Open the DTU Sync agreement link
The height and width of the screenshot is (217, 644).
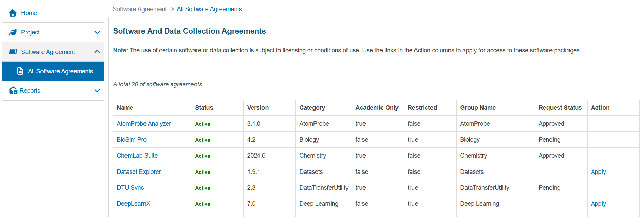[x=130, y=188]
